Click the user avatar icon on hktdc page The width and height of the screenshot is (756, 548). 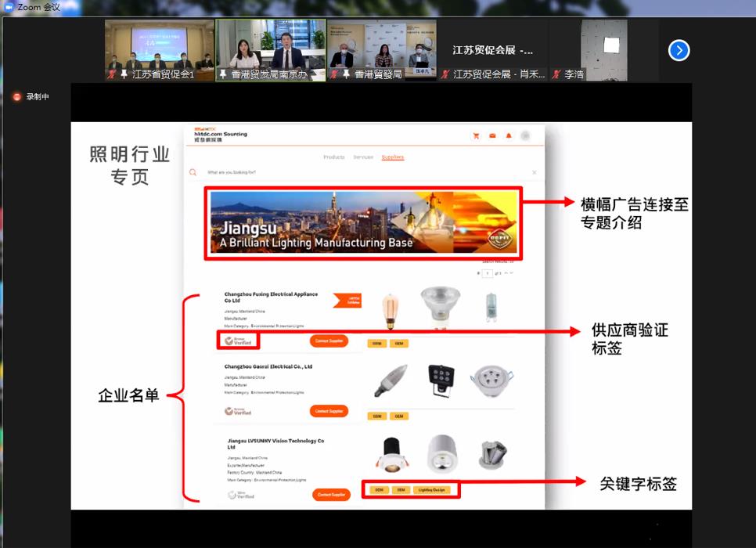tap(526, 136)
